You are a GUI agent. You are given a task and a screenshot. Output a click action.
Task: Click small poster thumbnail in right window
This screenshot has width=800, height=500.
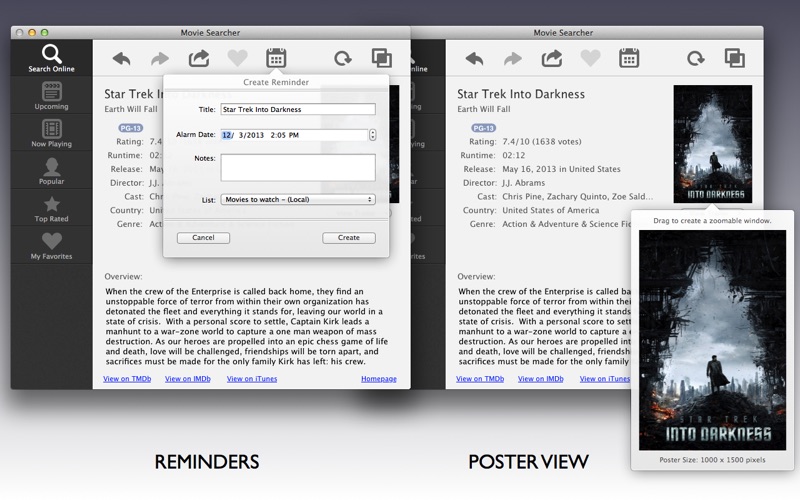[x=713, y=144]
